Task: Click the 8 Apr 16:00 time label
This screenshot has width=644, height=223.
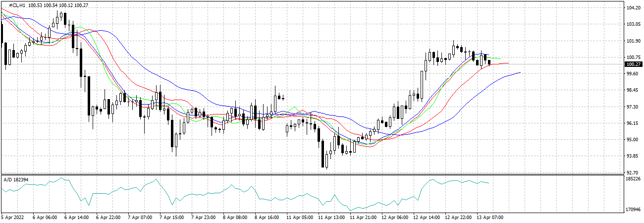Action: pos(268,218)
